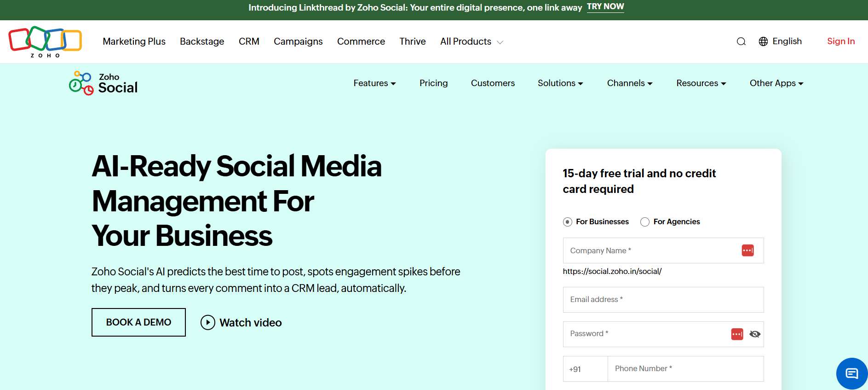The image size is (868, 390).
Task: Focus the Phone Number field
Action: click(x=685, y=369)
